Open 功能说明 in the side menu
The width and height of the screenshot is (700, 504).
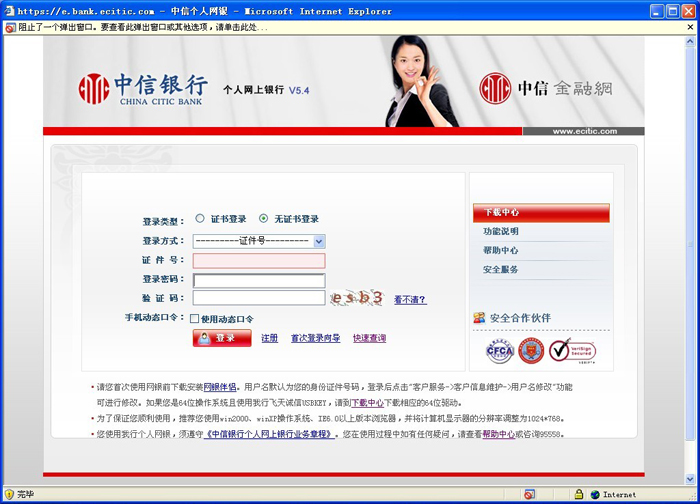coord(501,231)
